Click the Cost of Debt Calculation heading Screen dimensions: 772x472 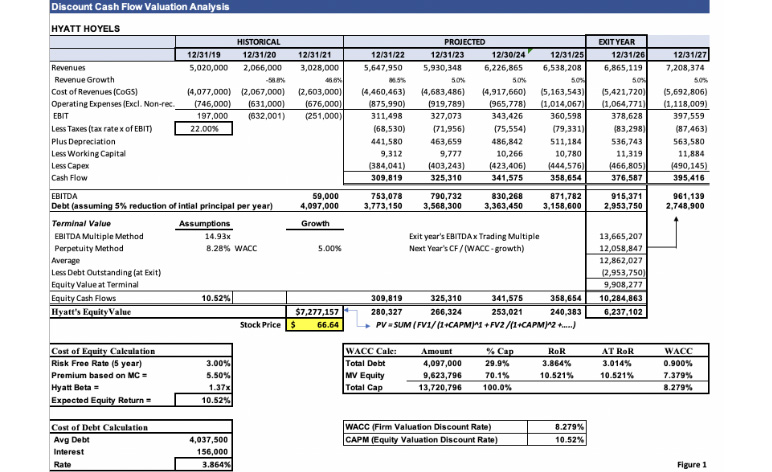point(99,427)
